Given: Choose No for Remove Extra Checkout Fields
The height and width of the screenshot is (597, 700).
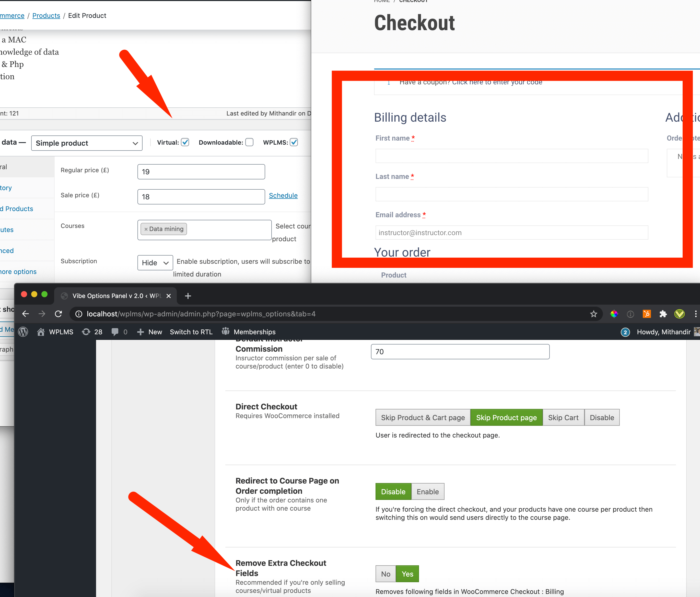Looking at the screenshot, I should 386,574.
